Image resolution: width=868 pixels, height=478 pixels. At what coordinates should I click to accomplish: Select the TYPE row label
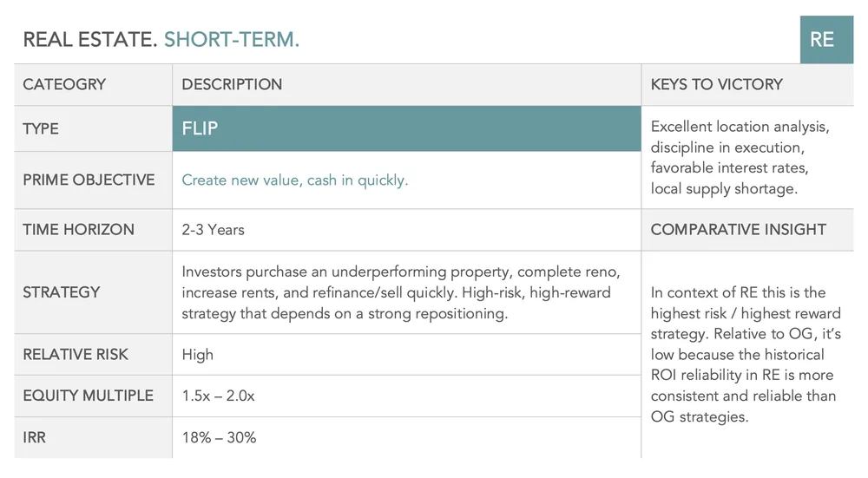[x=41, y=129]
